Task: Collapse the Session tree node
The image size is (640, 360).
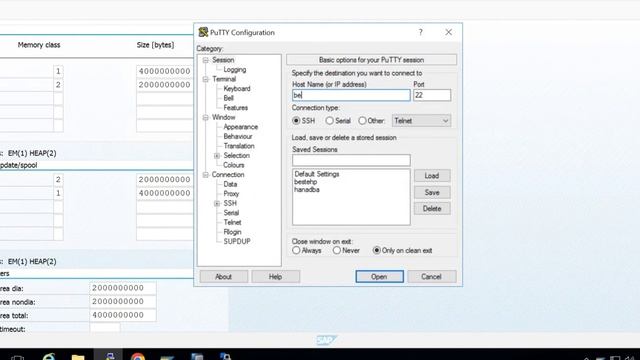Action: pos(206,60)
